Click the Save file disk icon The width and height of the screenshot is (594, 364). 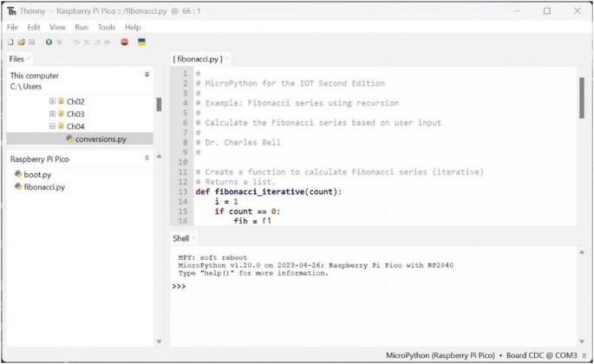click(32, 42)
